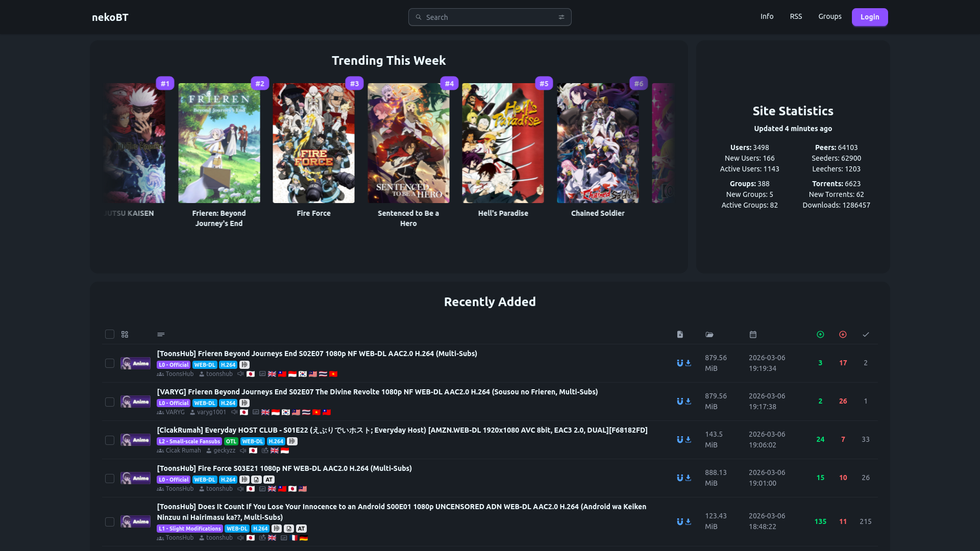This screenshot has width=980, height=551.
Task: Sort by size folder icon header
Action: point(709,335)
